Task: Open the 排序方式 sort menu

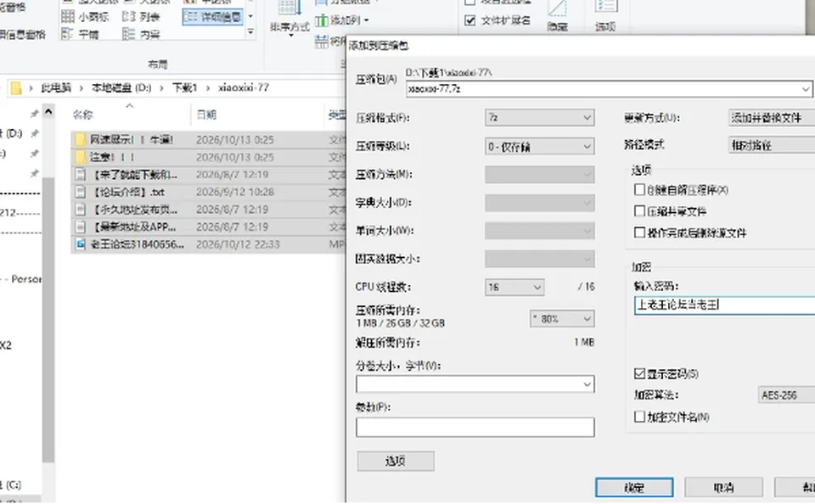Action: point(289,18)
